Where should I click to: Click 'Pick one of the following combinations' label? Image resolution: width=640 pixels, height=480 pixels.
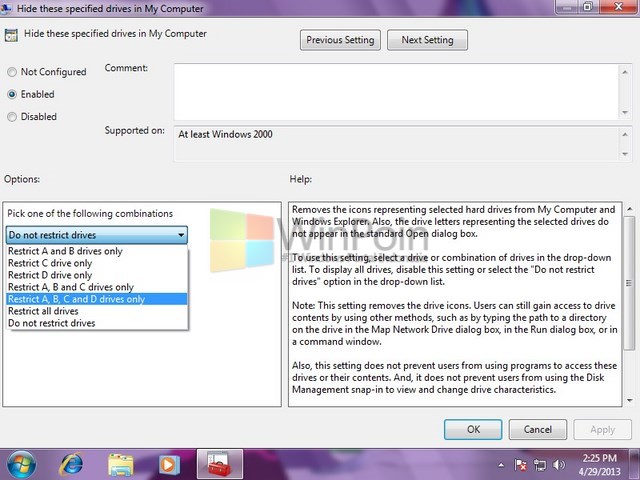pos(90,213)
